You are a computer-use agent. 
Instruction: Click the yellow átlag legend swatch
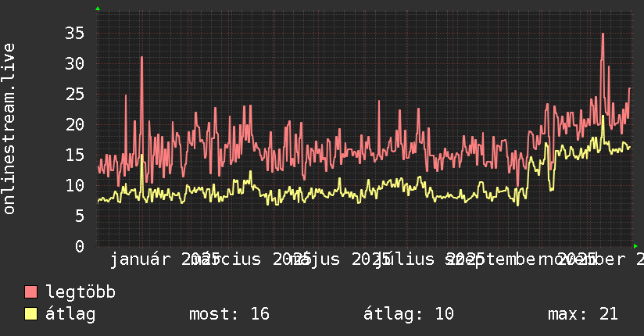coord(30,314)
